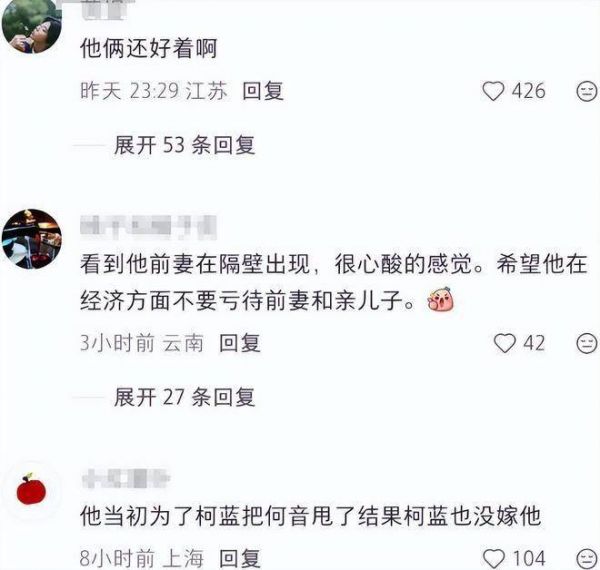Tap dislike face icon on Yunnan comment
600x570 pixels.
tap(587, 343)
